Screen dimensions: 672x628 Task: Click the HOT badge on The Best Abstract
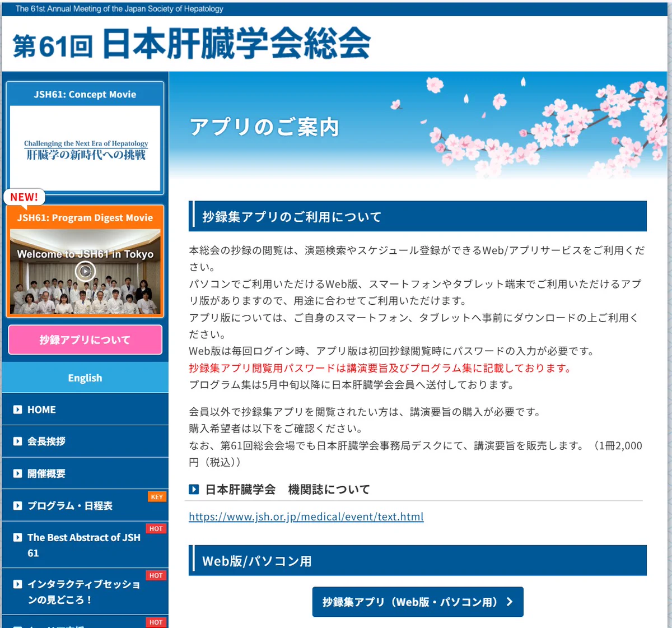pyautogui.click(x=156, y=528)
